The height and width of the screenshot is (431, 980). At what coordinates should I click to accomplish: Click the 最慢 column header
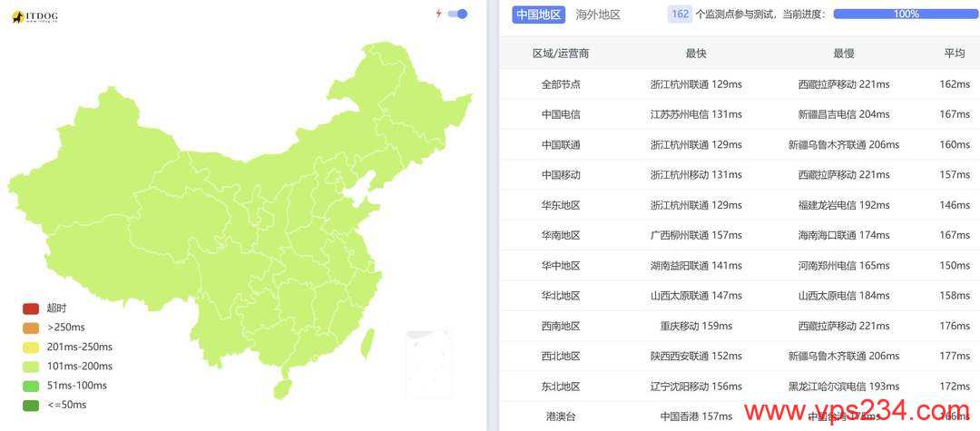(x=843, y=54)
